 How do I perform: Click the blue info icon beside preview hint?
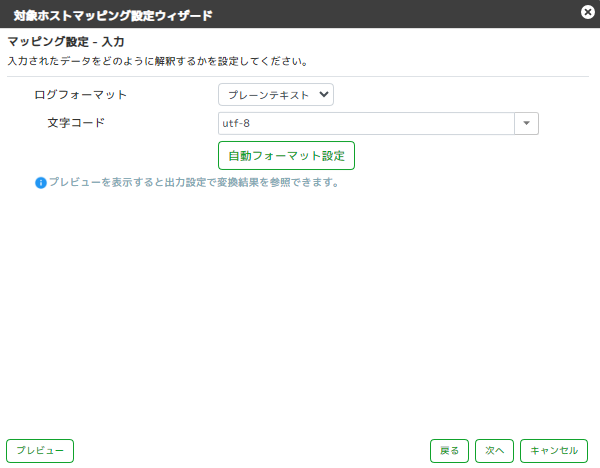[x=41, y=183]
